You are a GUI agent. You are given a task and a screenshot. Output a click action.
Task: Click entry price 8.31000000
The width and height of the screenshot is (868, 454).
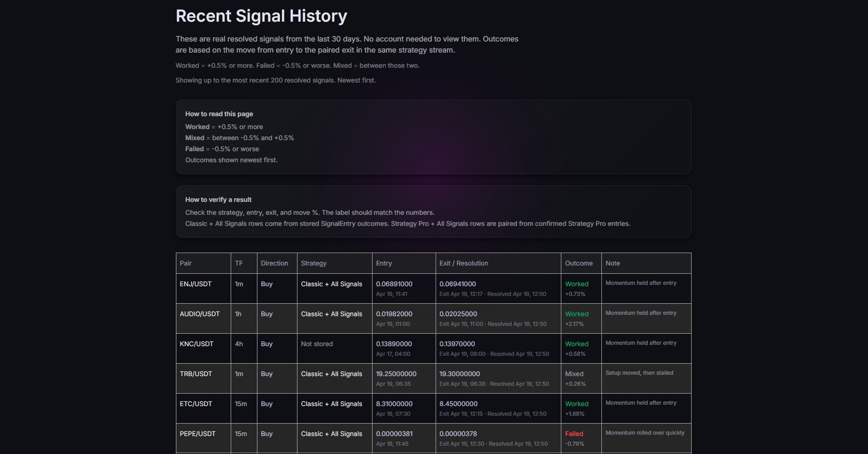click(394, 404)
